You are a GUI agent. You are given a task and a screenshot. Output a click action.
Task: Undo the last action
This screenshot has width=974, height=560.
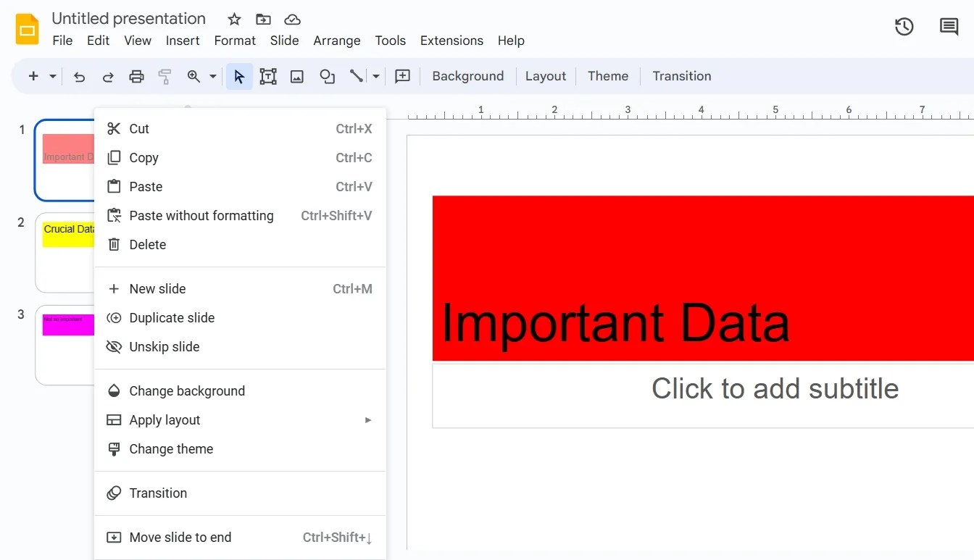[x=79, y=75]
